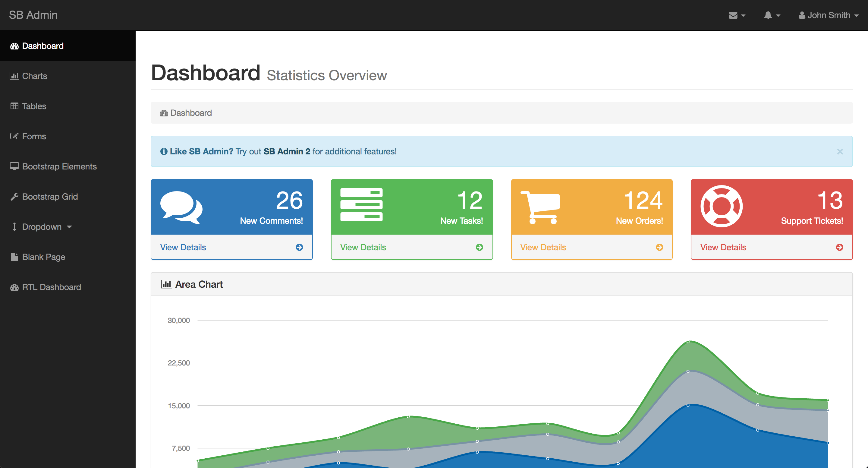Open the messages dropdown caret
The image size is (868, 468).
tap(743, 15)
